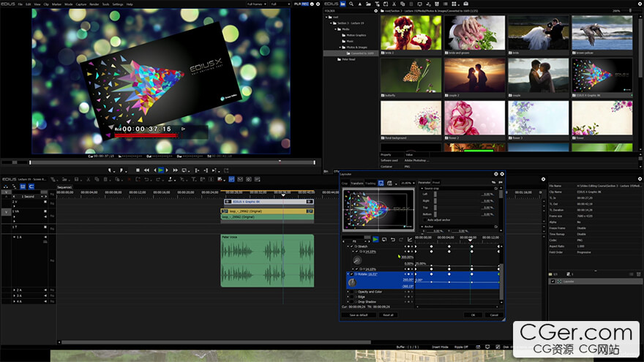Image resolution: width=644 pixels, height=362 pixels.
Task: Click the undo icon on the timeline toolbar
Action: click(x=146, y=179)
